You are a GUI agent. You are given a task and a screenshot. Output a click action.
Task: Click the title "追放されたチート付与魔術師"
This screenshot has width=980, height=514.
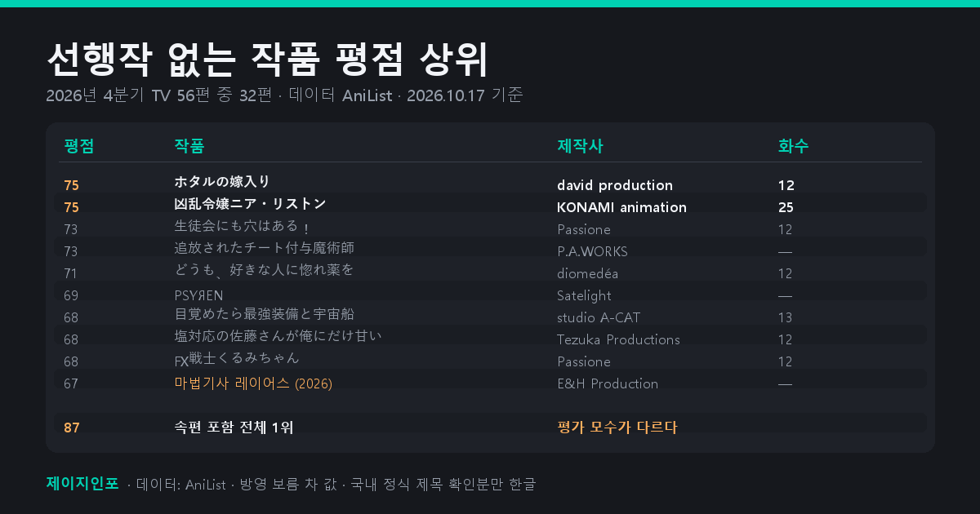point(264,247)
